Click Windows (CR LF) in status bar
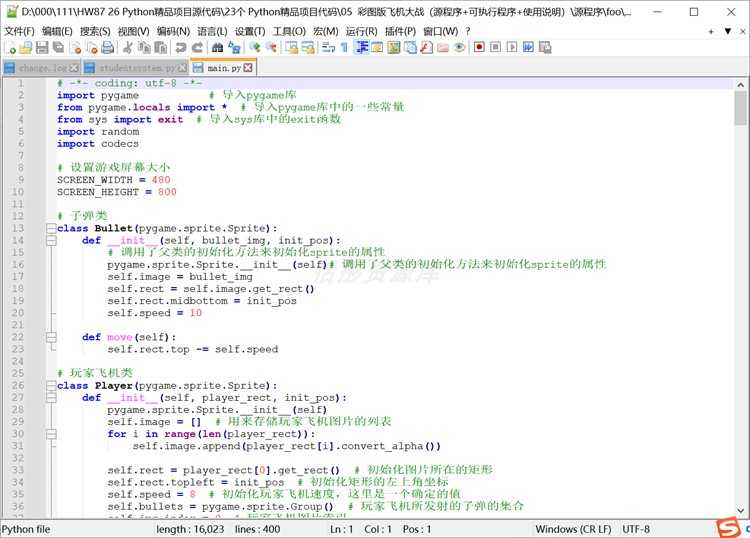Screen dimensions: 750x538 click(573, 529)
